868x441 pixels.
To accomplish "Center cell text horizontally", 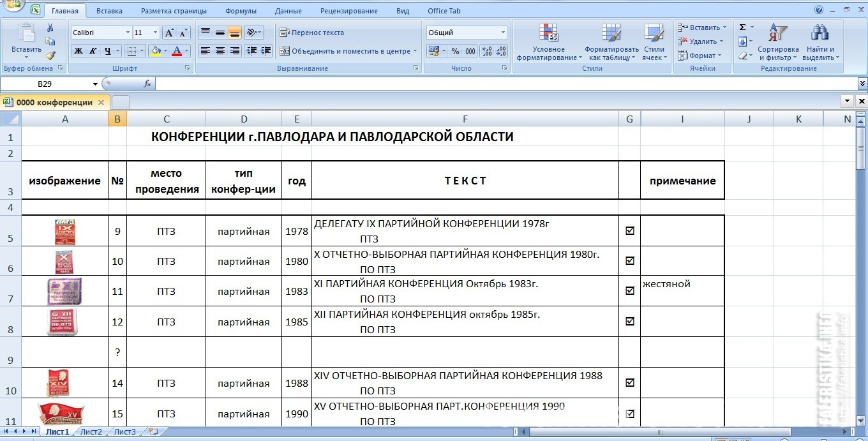I will 220,51.
